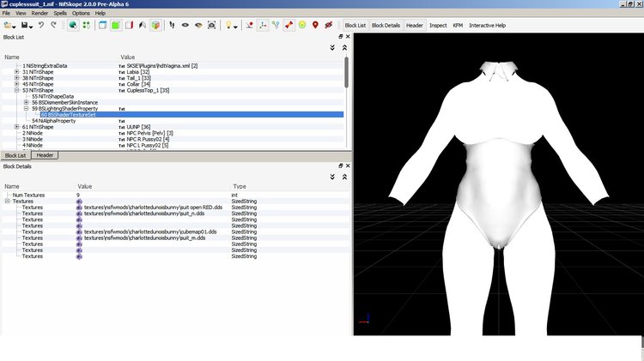
Task: Click the plain eye Perspective icon
Action: click(185, 26)
